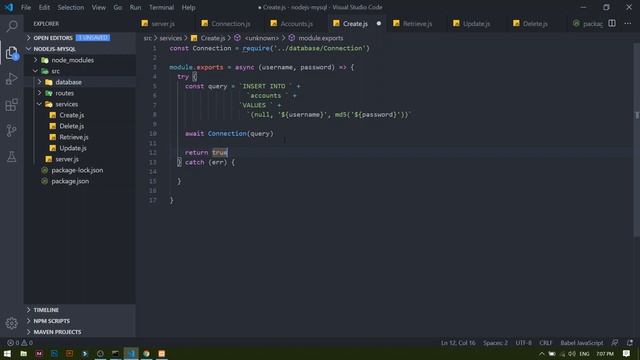Click the services breadcrumb segment
This screenshot has height=360, width=640.
(171, 38)
